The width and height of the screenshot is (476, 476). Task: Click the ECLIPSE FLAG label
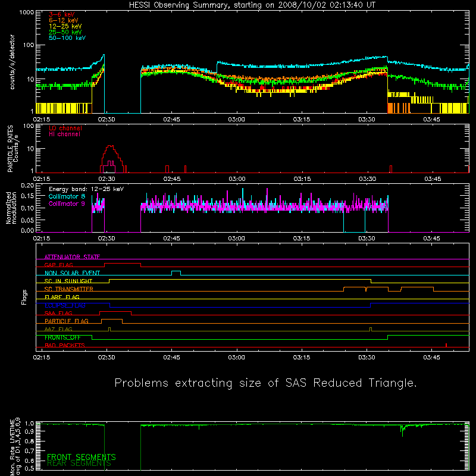point(65,305)
